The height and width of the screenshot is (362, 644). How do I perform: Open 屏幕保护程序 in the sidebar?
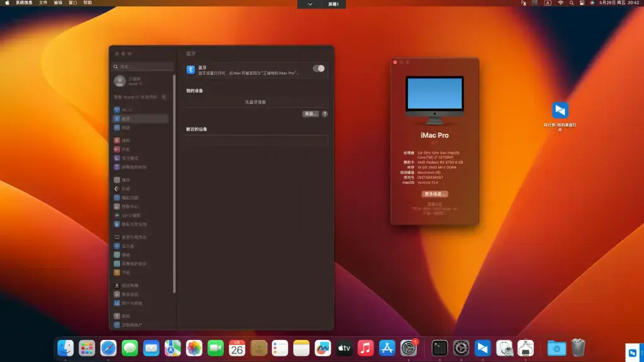tap(140, 264)
